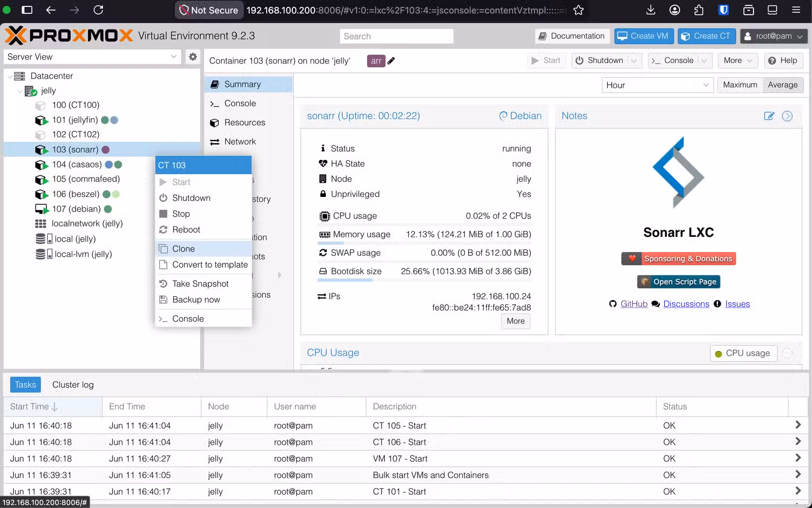The image size is (812, 508).
Task: Toggle the Maximum graph mode
Action: [740, 85]
